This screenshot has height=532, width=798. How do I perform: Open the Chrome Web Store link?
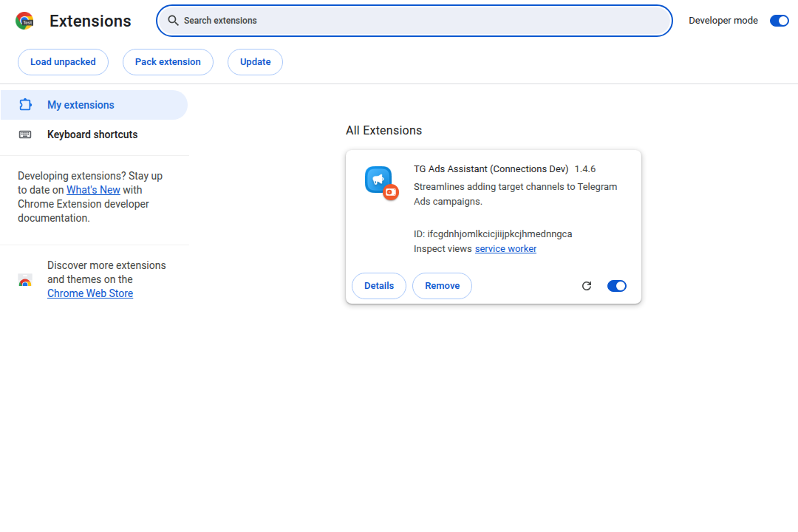pyautogui.click(x=90, y=293)
